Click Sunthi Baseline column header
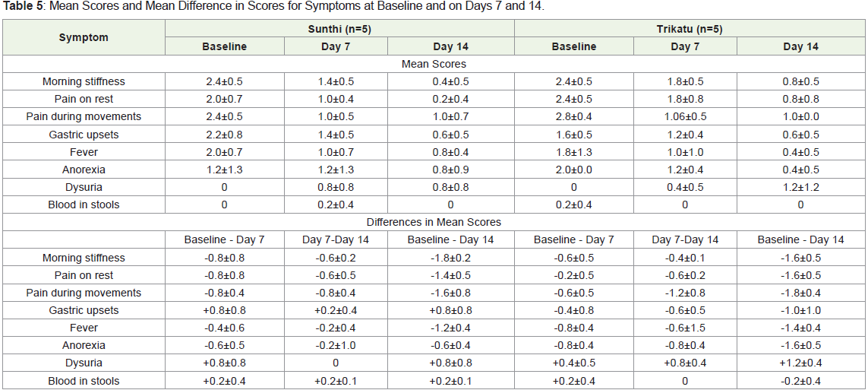The image size is (868, 390). tap(224, 46)
